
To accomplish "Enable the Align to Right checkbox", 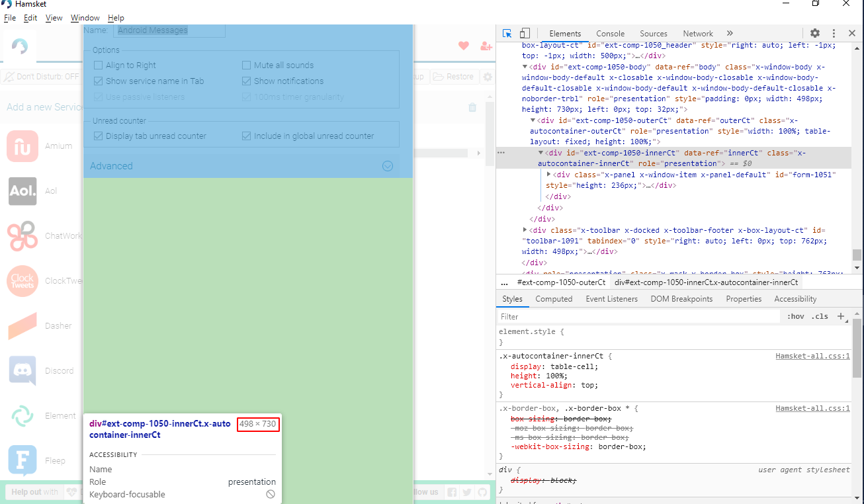I will (99, 65).
